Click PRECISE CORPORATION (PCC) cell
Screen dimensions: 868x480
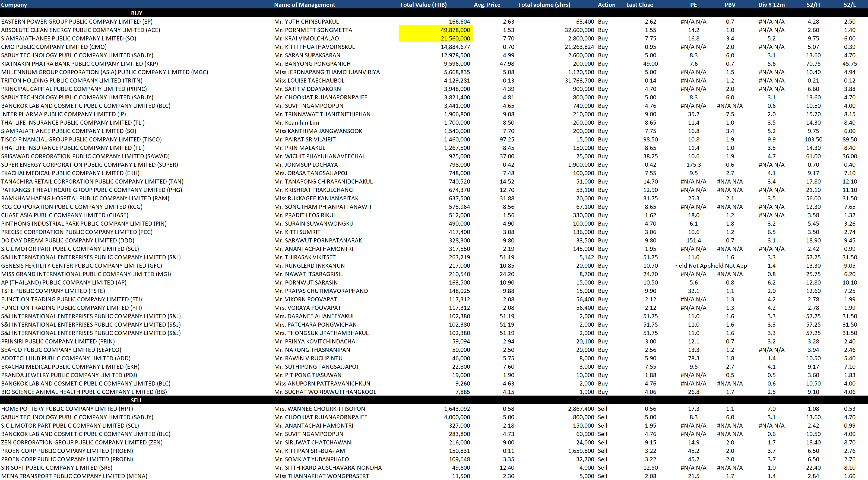77,232
